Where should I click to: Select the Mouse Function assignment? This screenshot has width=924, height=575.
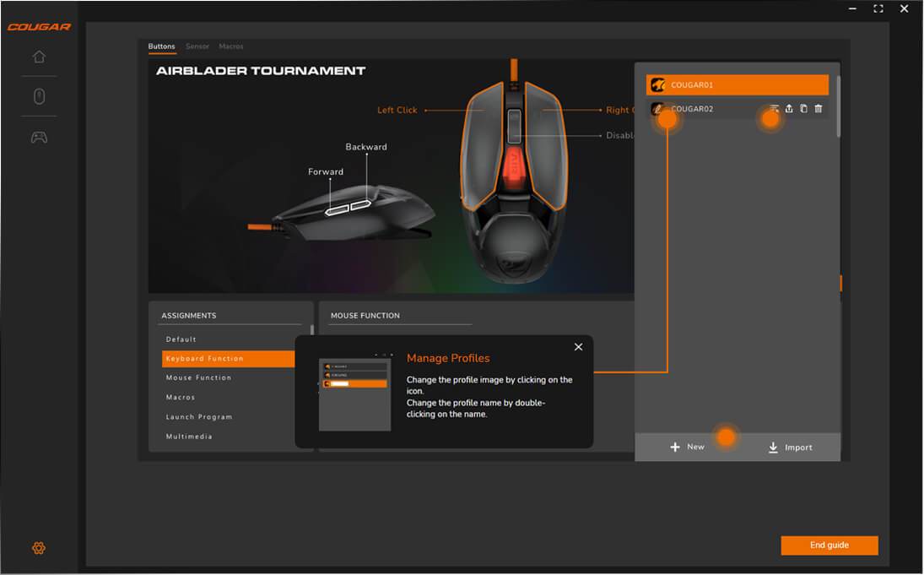(x=198, y=377)
